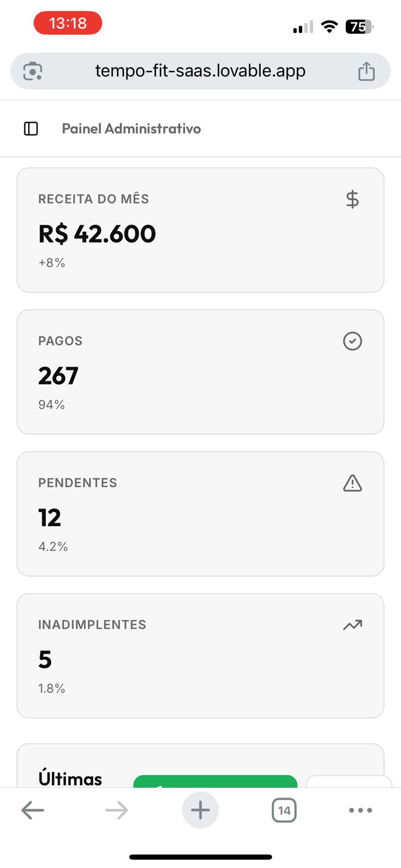Screen dimensions: 401x868
Task: Tap the Painel Administrativo header title
Action: 131,129
